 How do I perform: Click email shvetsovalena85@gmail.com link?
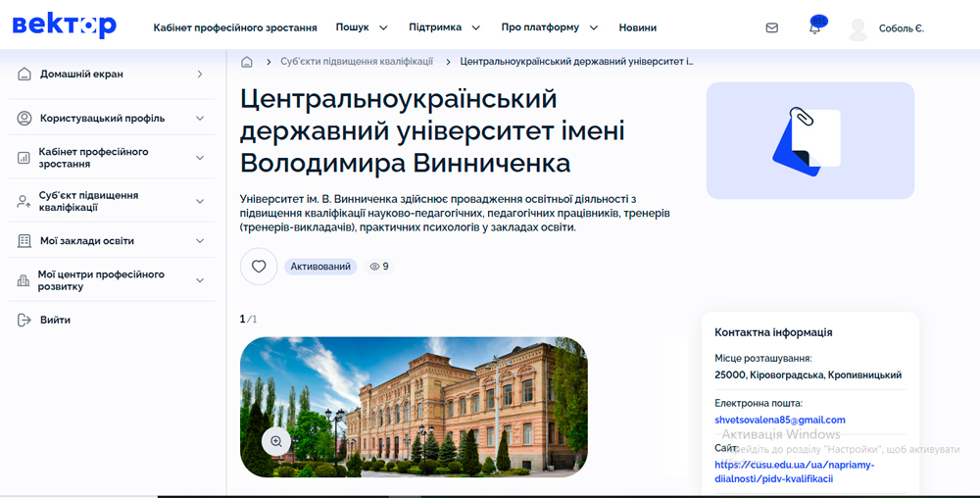pyautogui.click(x=780, y=420)
